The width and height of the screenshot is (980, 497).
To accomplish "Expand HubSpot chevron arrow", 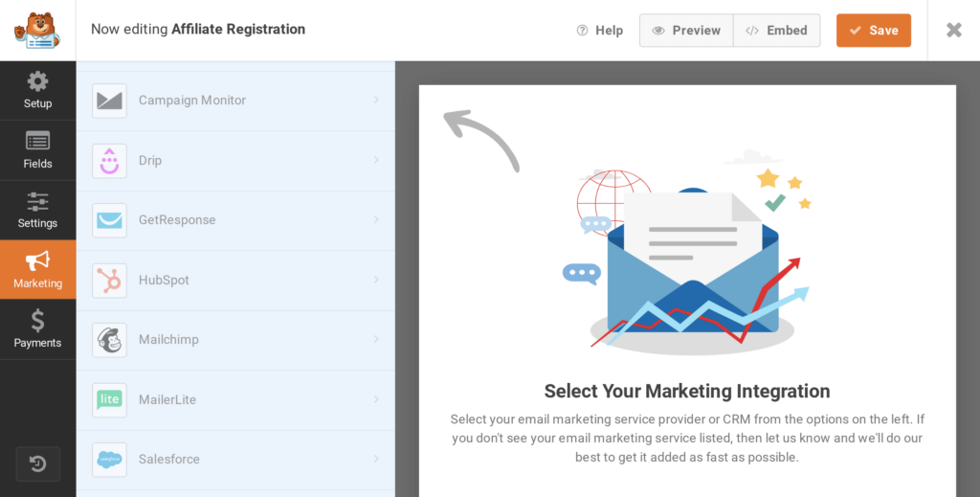I will [376, 280].
